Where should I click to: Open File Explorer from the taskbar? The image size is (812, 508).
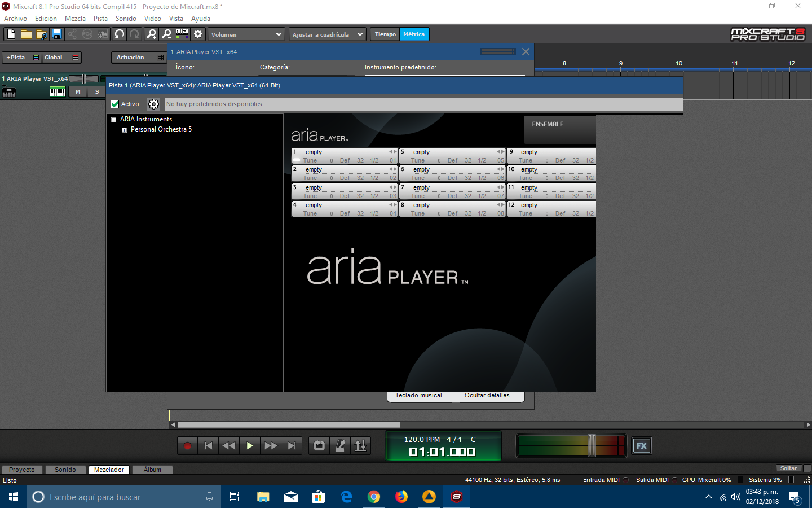[x=263, y=497]
